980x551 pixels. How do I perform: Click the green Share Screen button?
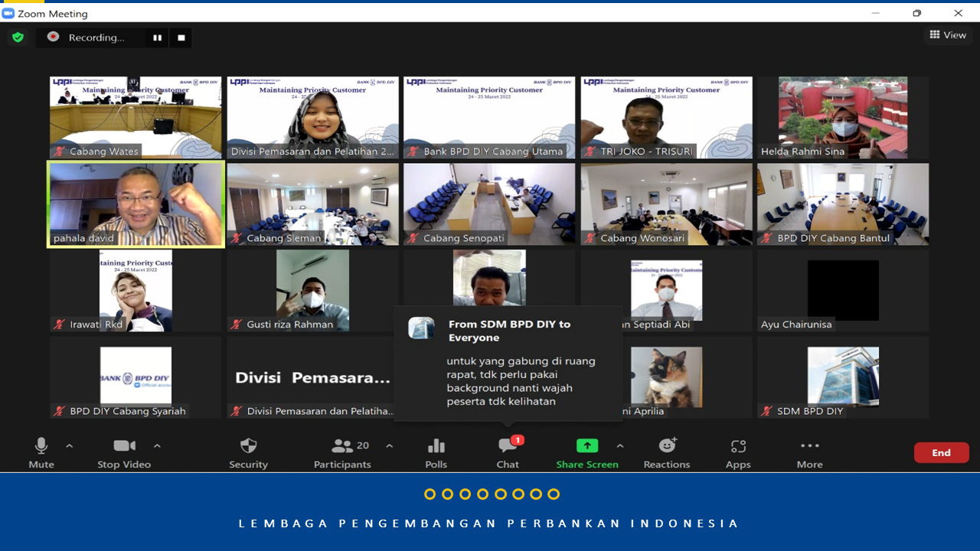pyautogui.click(x=587, y=453)
